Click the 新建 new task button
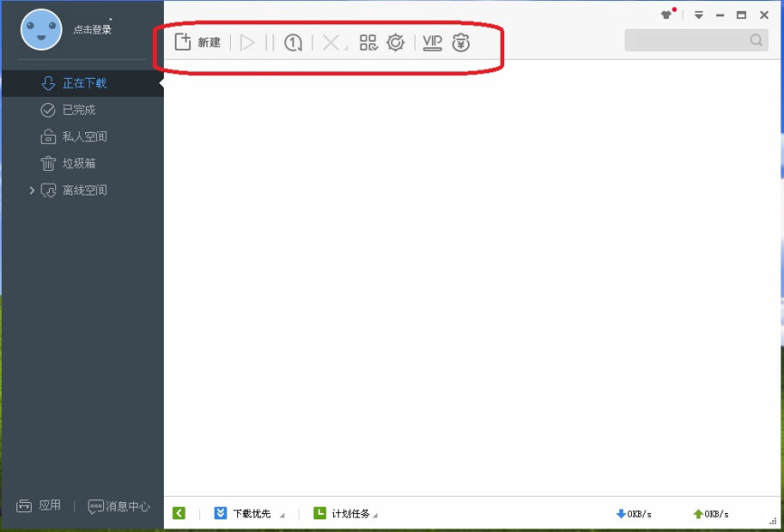784x532 pixels. [x=197, y=43]
